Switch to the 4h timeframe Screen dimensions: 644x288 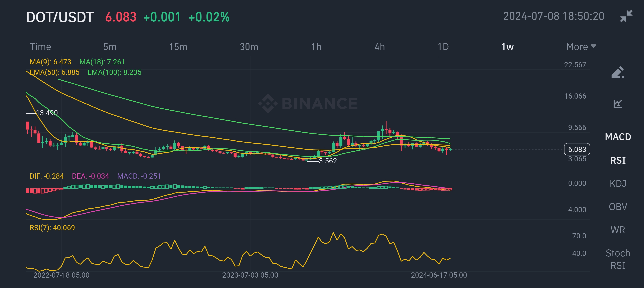point(379,47)
